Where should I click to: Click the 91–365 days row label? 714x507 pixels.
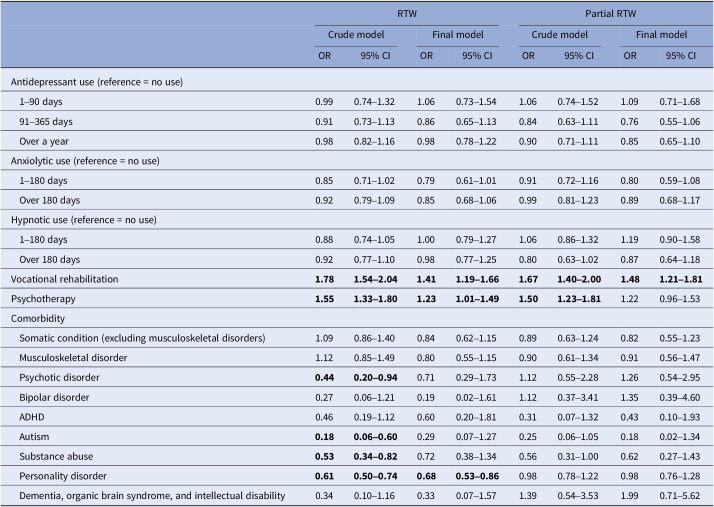tap(46, 122)
